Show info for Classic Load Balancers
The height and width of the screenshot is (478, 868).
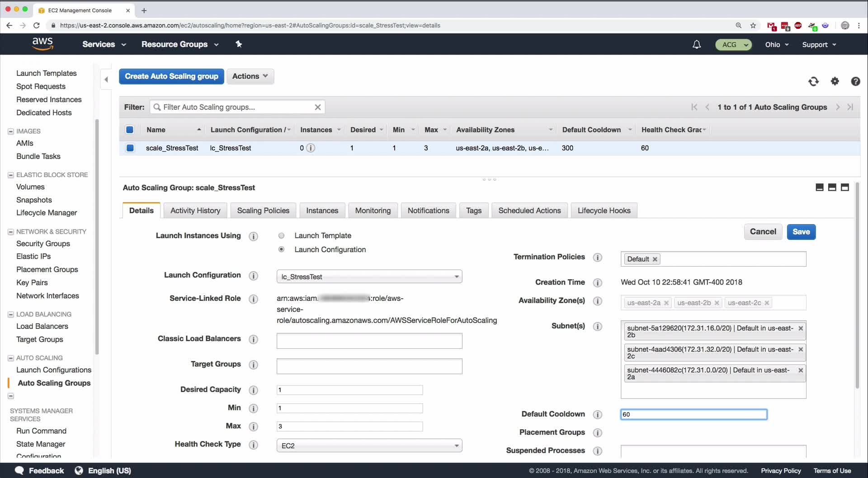254,339
